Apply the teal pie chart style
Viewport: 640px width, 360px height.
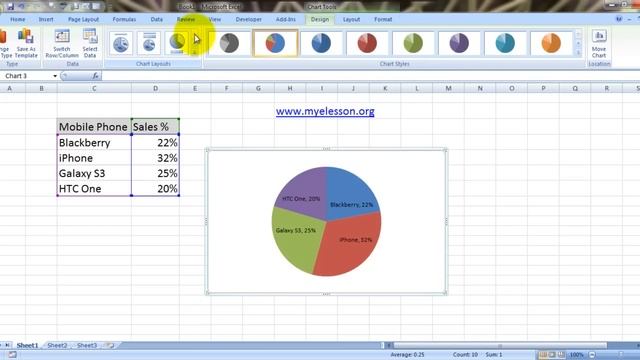click(505, 43)
